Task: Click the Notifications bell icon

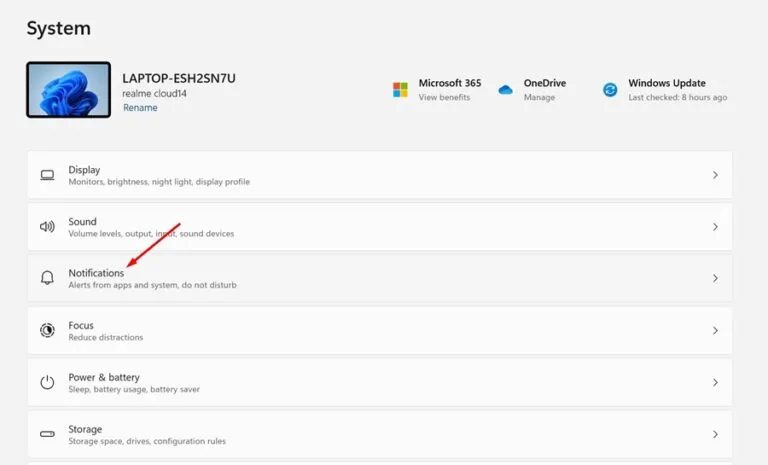Action: (47, 279)
